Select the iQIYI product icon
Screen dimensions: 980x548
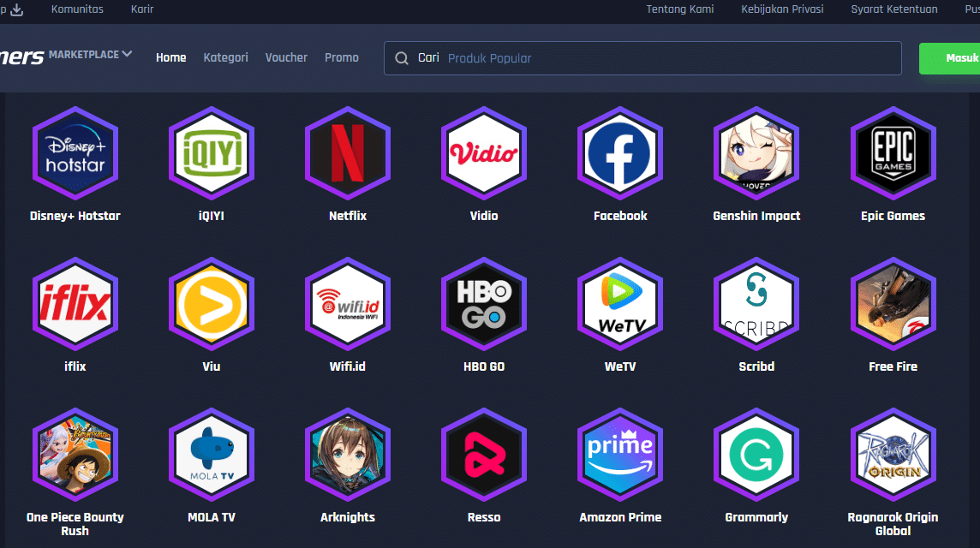(212, 153)
